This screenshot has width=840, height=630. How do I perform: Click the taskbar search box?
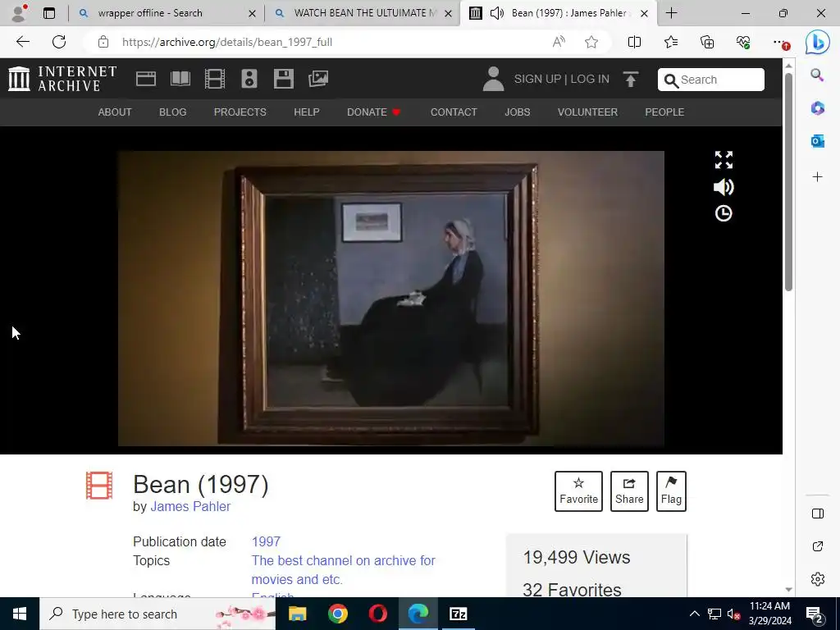(x=157, y=614)
